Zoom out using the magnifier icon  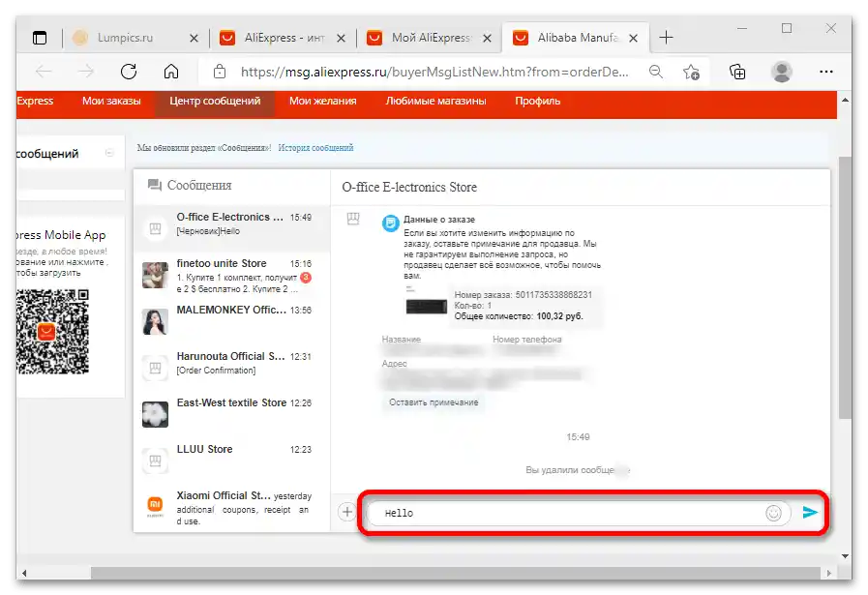(656, 72)
